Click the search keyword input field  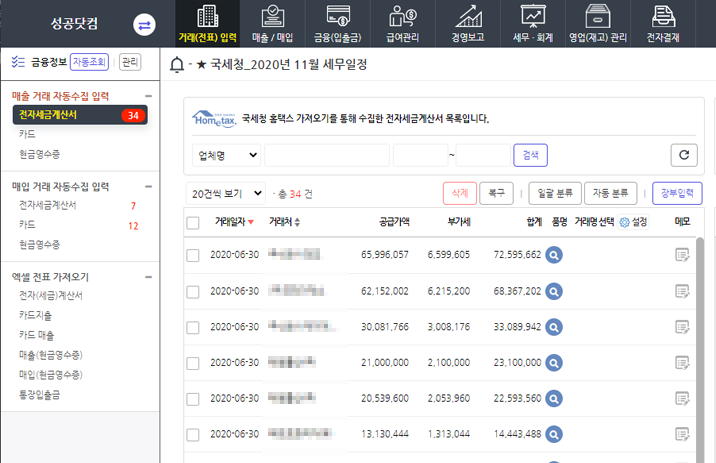[x=327, y=155]
